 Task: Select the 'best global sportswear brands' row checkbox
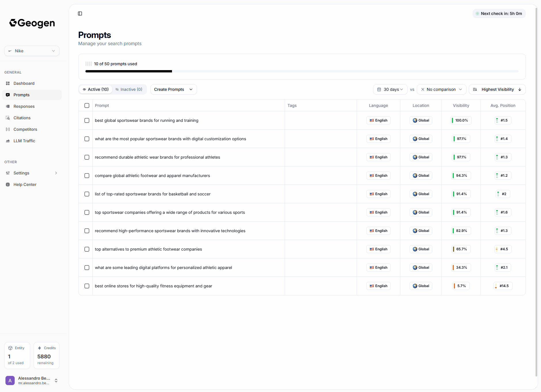point(87,120)
